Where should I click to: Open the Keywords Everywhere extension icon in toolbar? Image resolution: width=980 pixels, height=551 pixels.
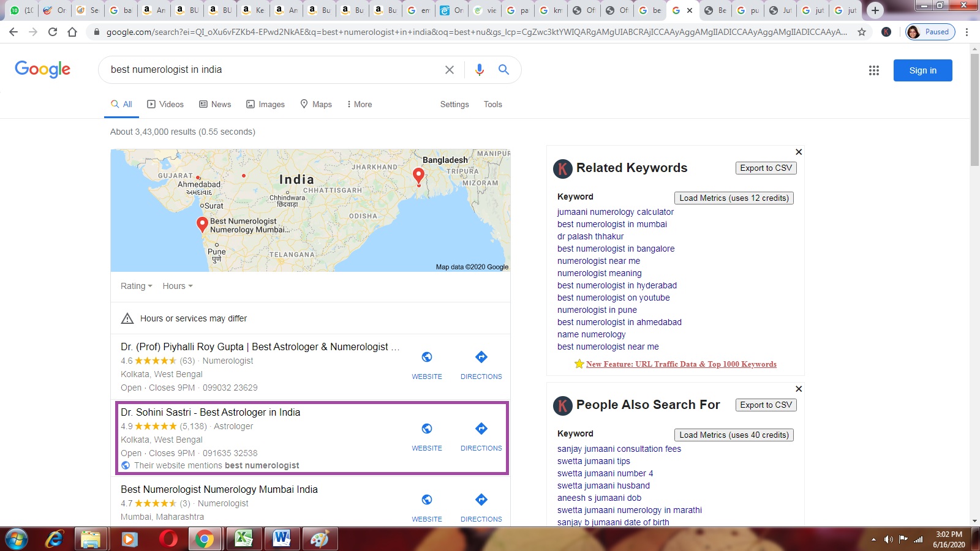tap(886, 32)
